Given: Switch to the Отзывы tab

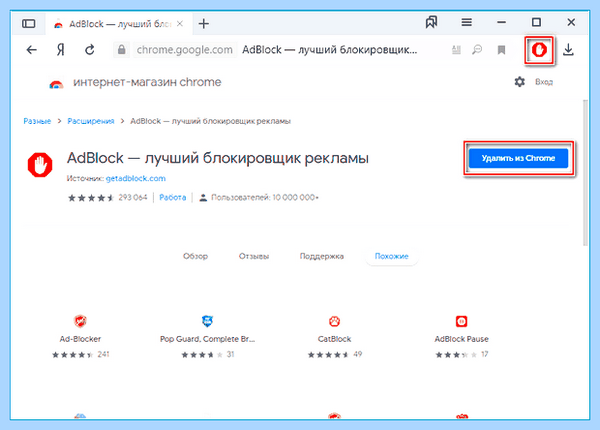Looking at the screenshot, I should 254,256.
